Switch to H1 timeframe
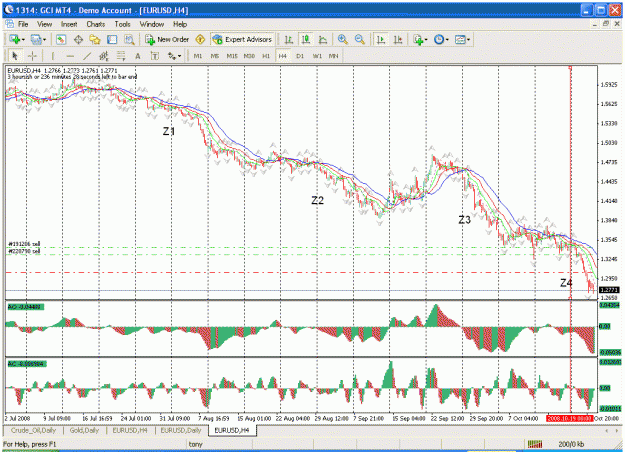 (266, 56)
